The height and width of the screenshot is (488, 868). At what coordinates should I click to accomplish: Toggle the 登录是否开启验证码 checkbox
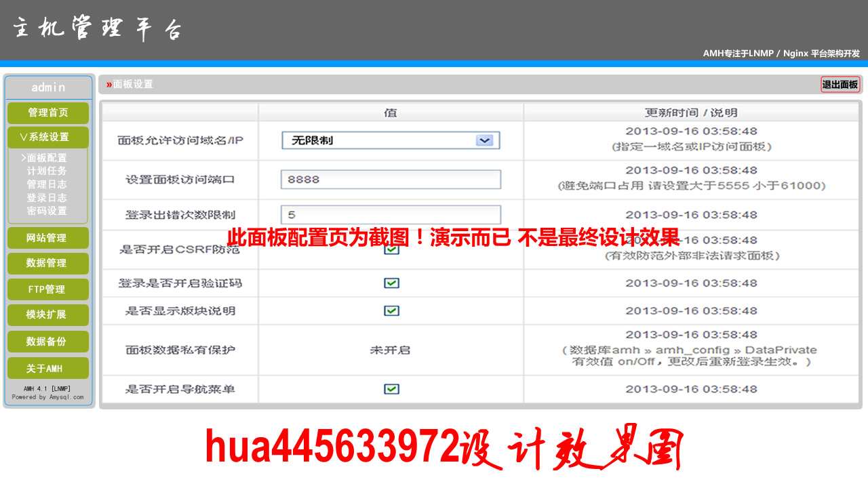391,283
